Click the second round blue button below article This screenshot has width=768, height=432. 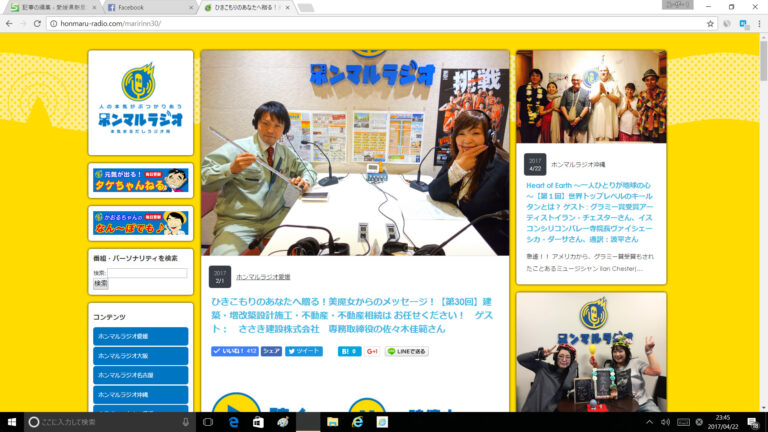[367, 405]
